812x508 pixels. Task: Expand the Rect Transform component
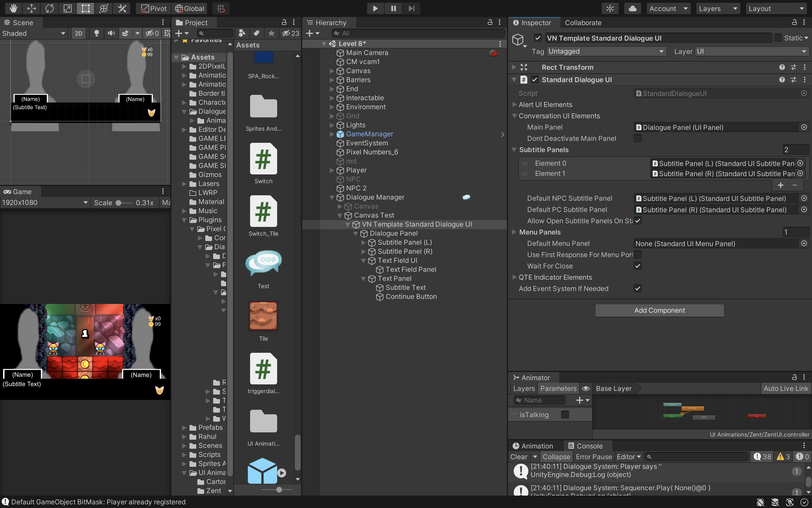(x=514, y=67)
